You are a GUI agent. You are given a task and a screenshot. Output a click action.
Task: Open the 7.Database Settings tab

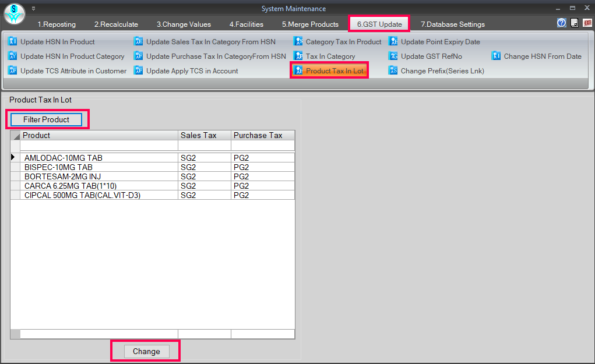(453, 24)
